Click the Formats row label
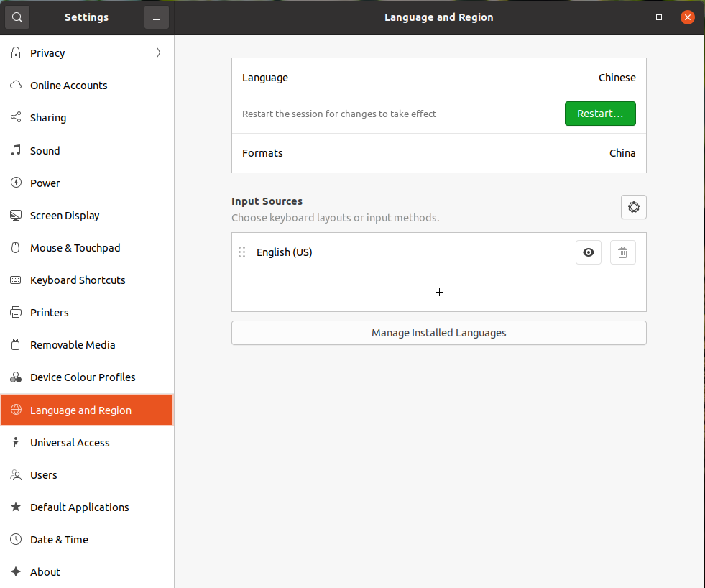Image resolution: width=705 pixels, height=588 pixels. coord(262,153)
